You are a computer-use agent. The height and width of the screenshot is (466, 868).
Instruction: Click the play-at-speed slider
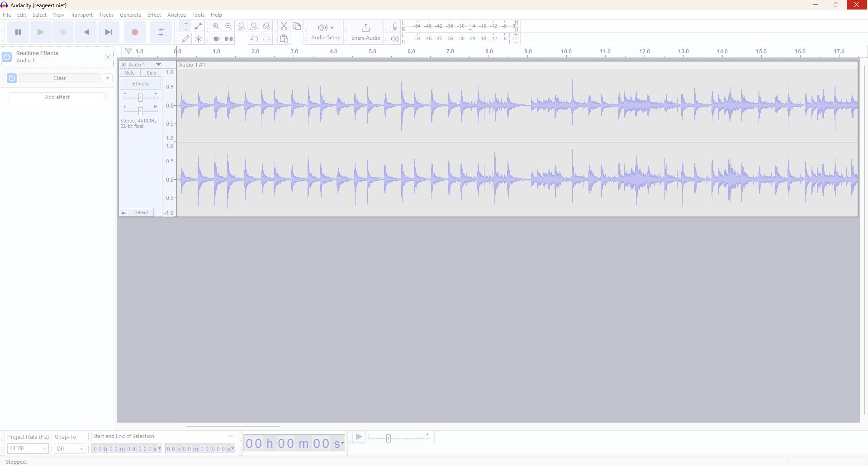click(398, 437)
